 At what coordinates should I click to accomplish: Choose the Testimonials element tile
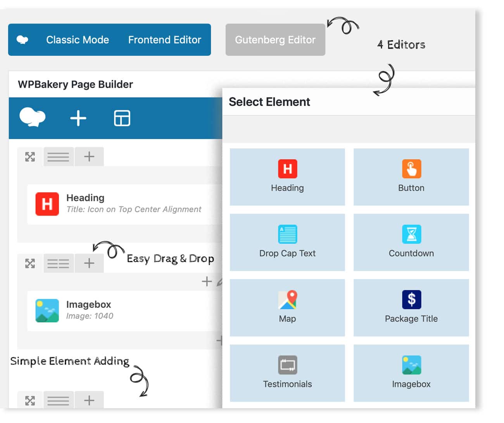287,373
